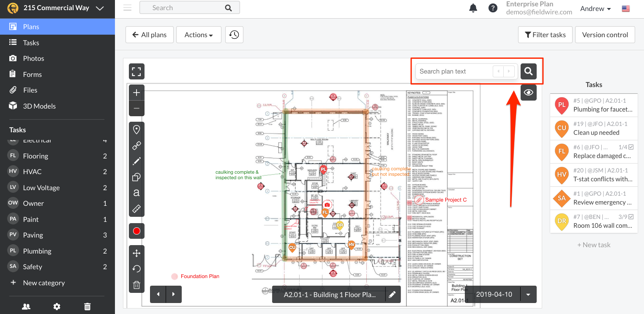The width and height of the screenshot is (644, 314).
Task: Select the shape markup tool
Action: point(136,177)
